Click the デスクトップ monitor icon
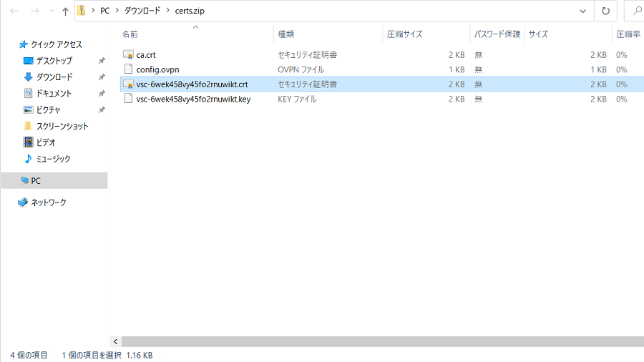644x362 pixels. (29, 61)
